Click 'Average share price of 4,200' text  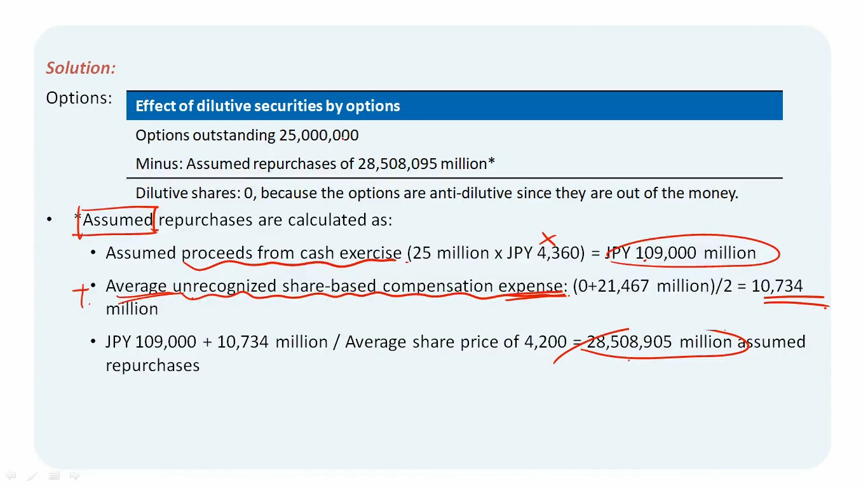[456, 342]
